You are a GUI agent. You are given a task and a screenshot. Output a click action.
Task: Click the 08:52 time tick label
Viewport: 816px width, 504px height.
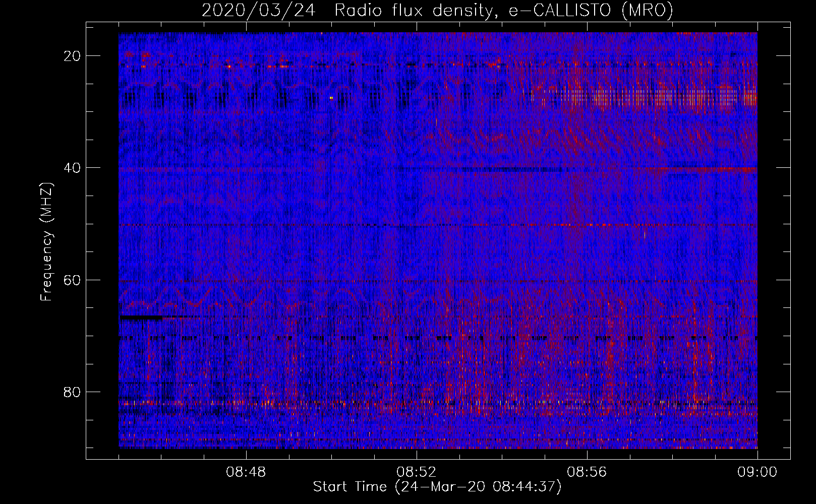point(417,473)
